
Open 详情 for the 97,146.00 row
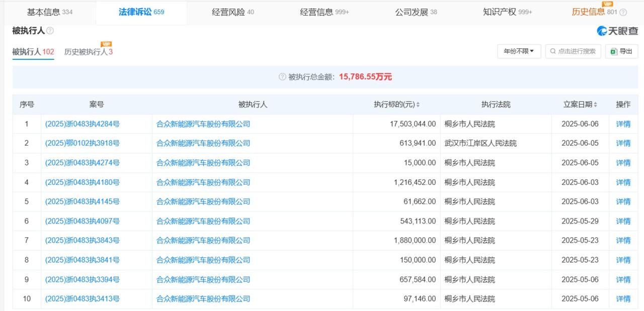point(623,298)
